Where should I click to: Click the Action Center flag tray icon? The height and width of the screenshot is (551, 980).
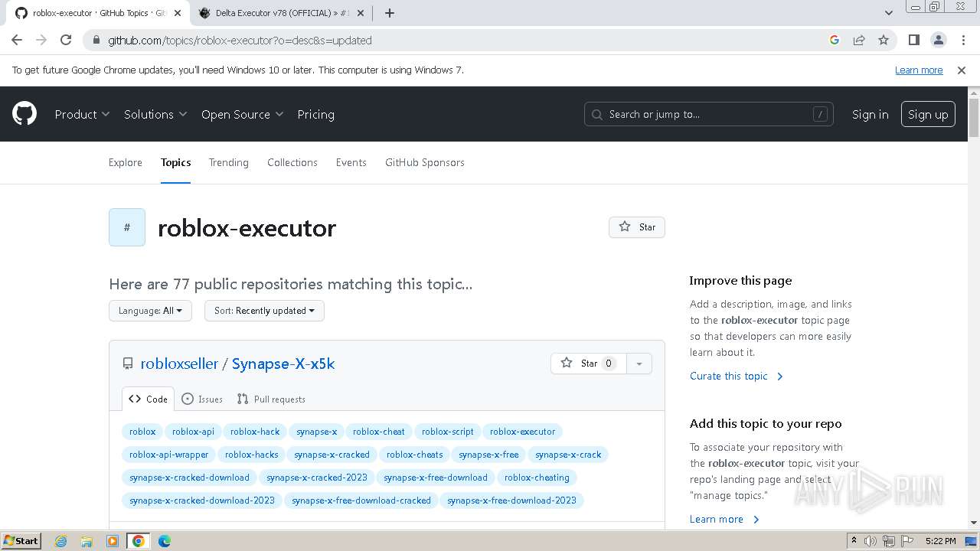pyautogui.click(x=907, y=541)
